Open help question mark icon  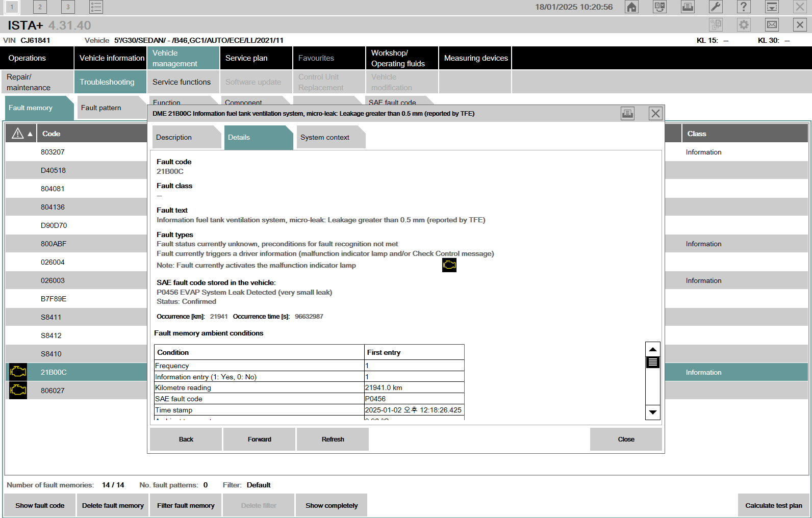click(744, 7)
